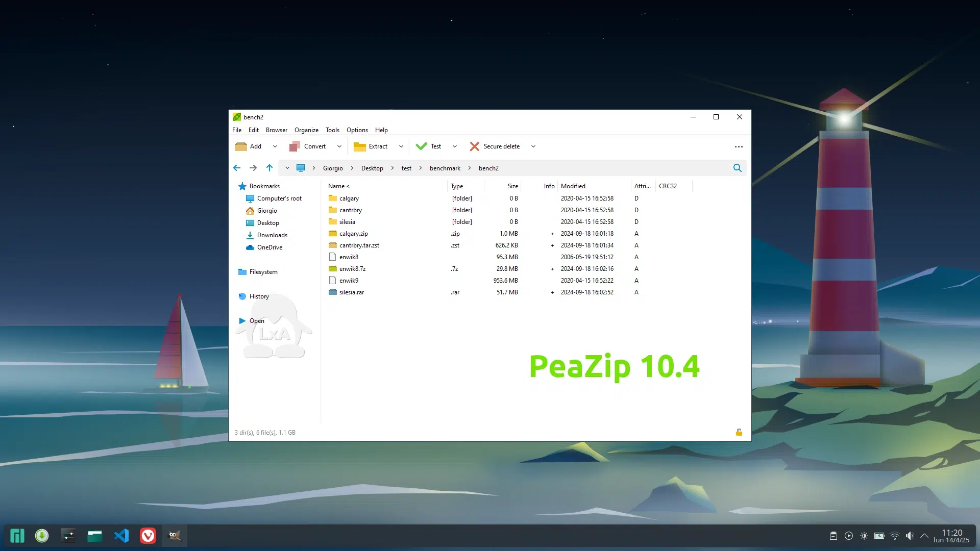Image resolution: width=980 pixels, height=551 pixels.
Task: Open the ellipsis toolbar overflow menu
Action: (x=739, y=146)
